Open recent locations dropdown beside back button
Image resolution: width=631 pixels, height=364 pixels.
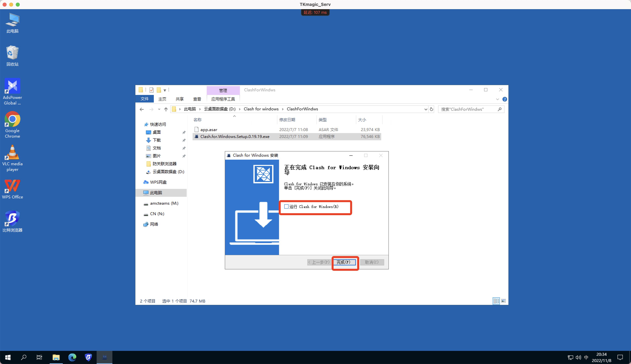(x=159, y=109)
